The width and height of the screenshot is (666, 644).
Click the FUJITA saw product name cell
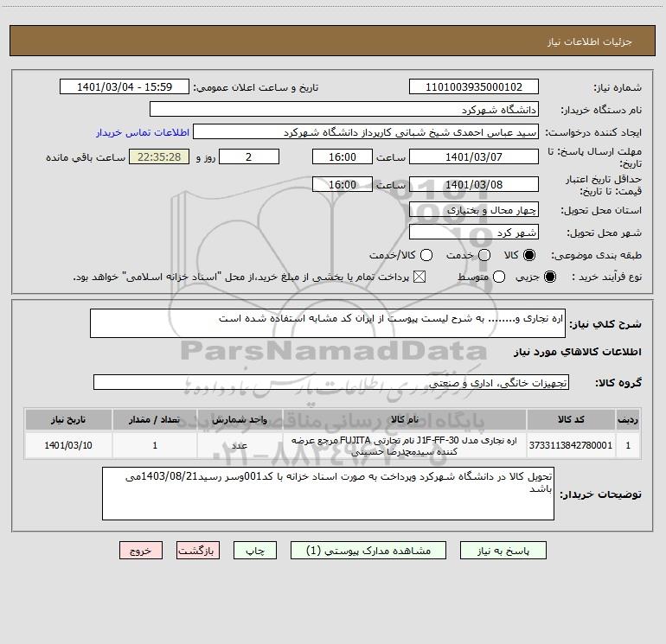pos(405,445)
